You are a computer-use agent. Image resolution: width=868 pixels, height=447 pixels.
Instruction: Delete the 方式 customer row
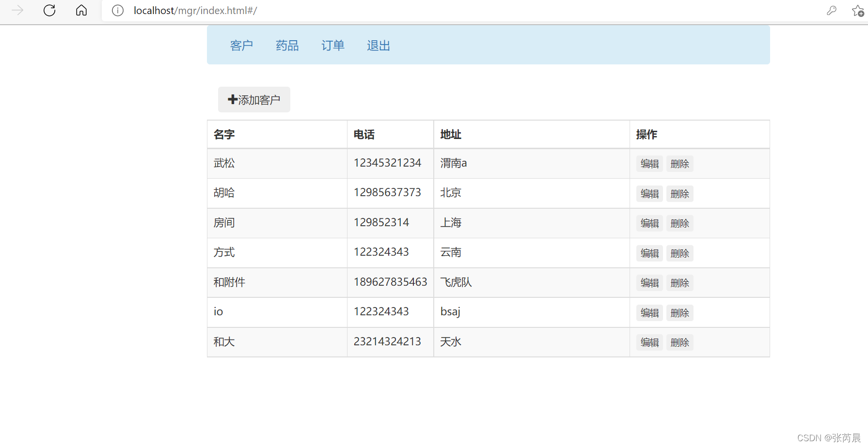tap(679, 253)
